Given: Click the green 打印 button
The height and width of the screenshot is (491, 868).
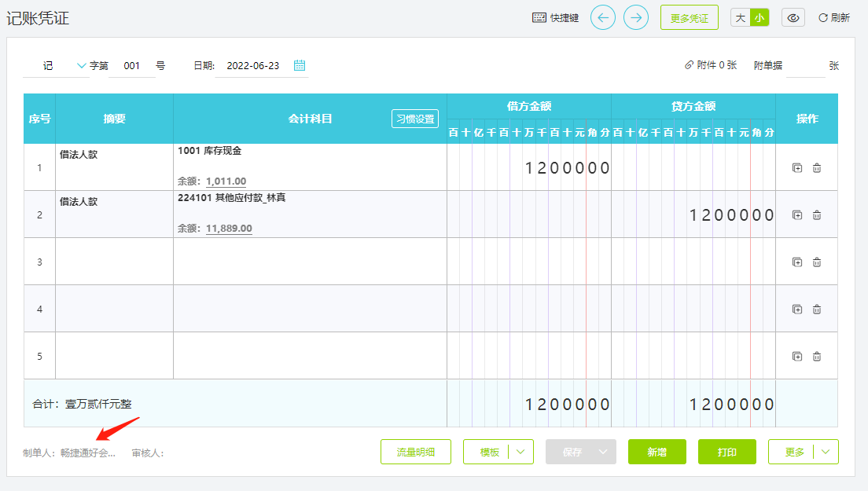Looking at the screenshot, I should (726, 452).
